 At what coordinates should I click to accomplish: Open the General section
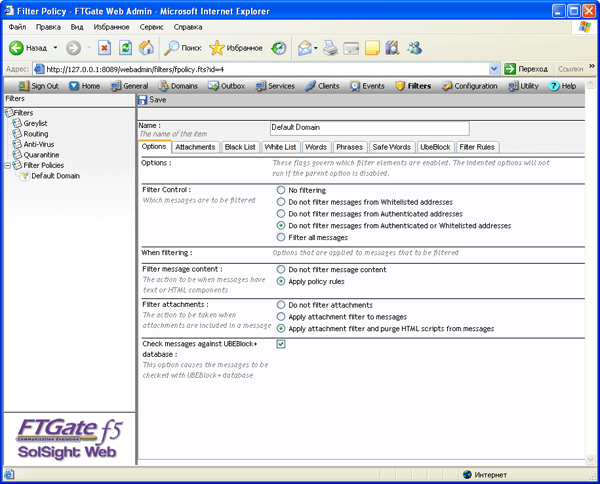tap(129, 86)
